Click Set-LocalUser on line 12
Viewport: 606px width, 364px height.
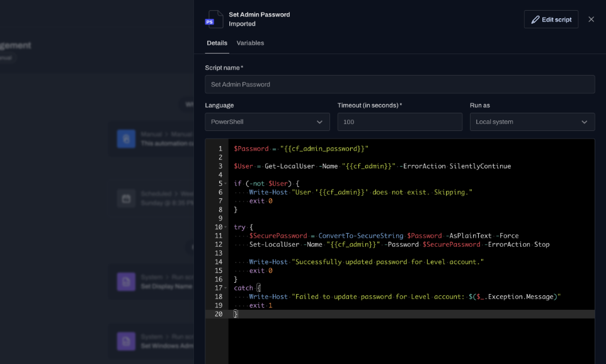[x=274, y=244]
